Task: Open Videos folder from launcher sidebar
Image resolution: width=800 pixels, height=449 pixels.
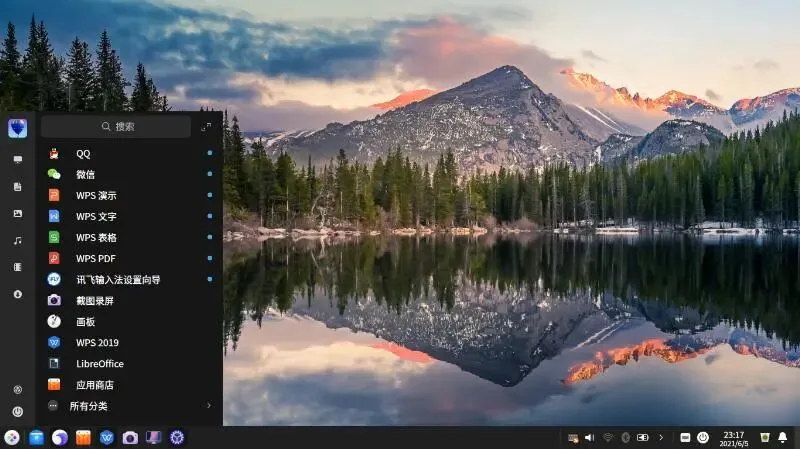Action: [17, 267]
